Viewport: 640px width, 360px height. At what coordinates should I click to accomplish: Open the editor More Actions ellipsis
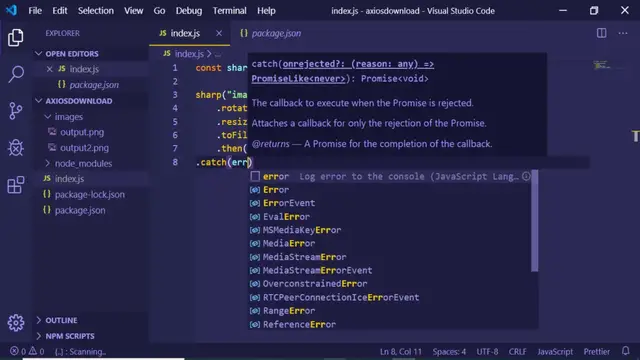coord(623,33)
